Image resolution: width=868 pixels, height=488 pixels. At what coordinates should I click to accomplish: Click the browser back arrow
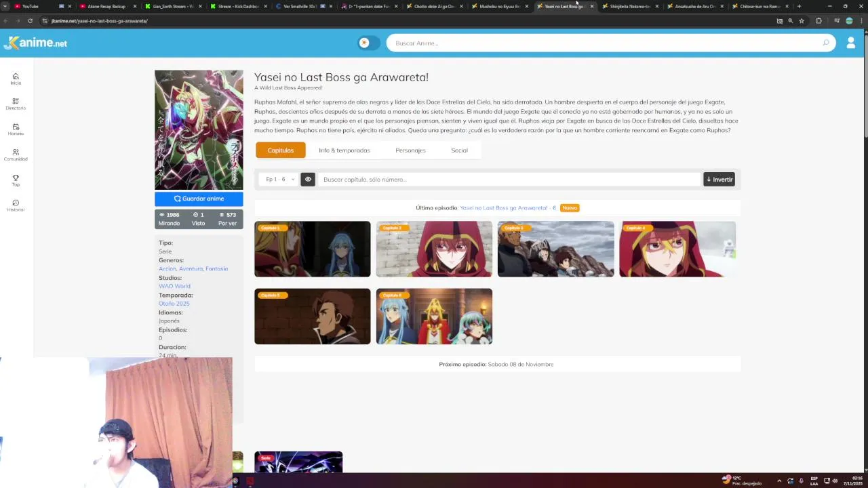6,21
